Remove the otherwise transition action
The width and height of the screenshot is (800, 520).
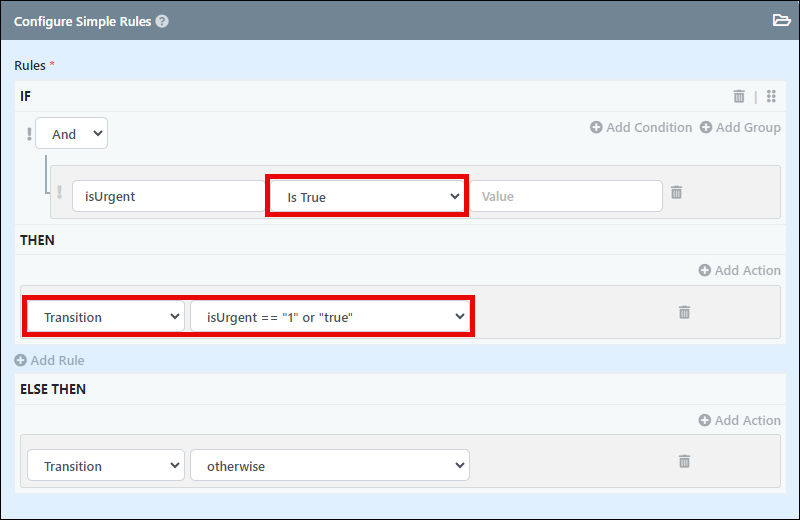(685, 461)
